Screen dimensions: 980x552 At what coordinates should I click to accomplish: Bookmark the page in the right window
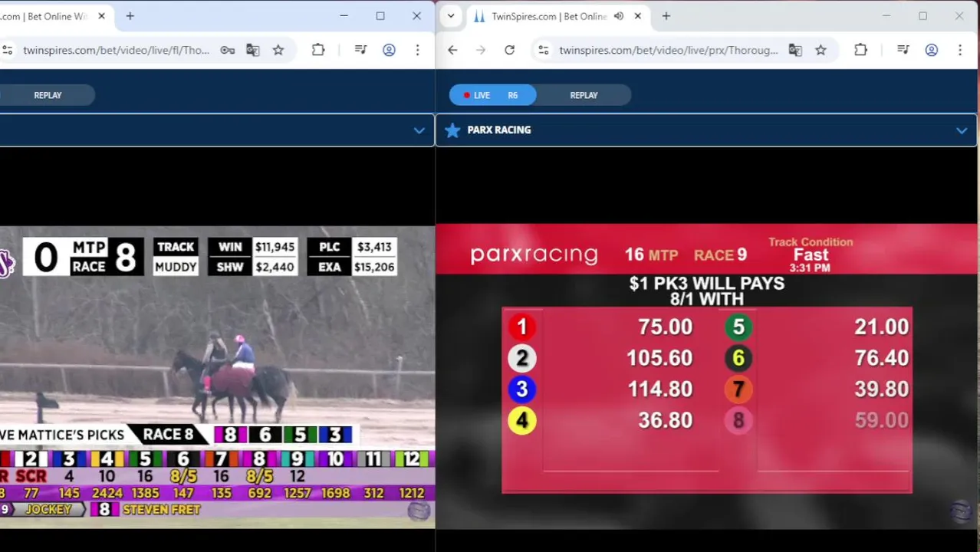821,50
